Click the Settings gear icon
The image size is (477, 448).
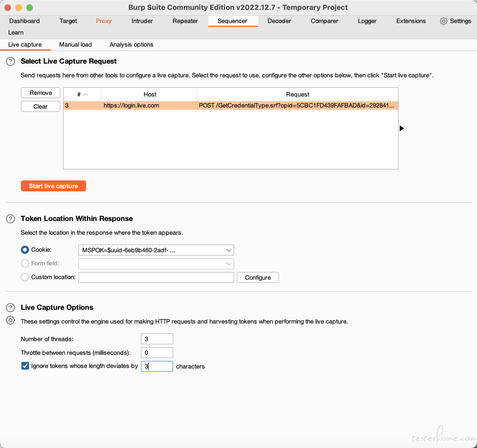pos(444,21)
